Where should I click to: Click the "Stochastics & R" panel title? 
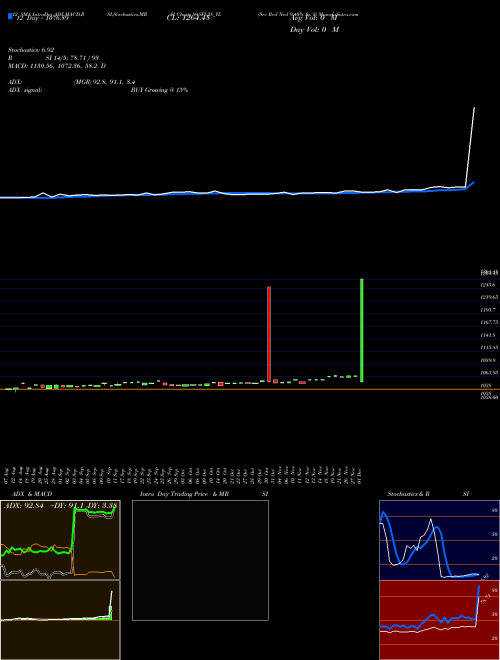point(409,494)
